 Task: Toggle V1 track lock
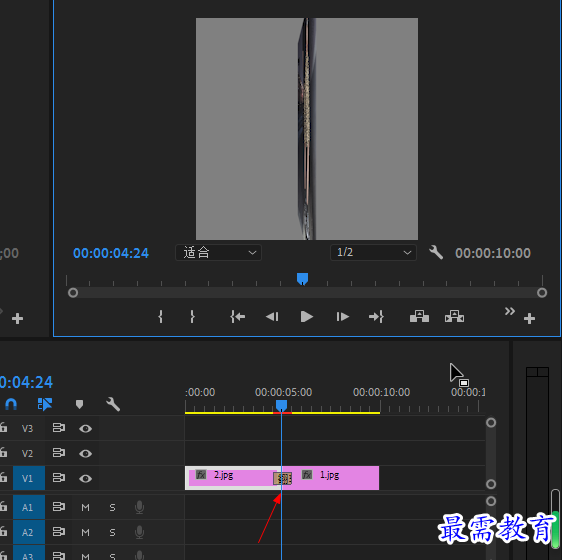4,478
